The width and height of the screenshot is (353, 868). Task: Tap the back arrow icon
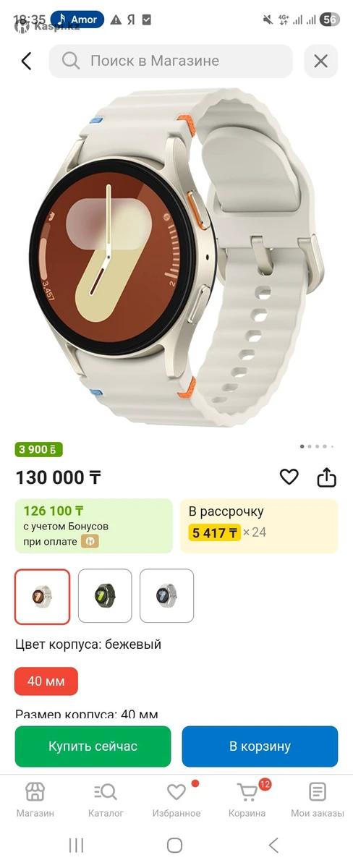click(x=27, y=61)
